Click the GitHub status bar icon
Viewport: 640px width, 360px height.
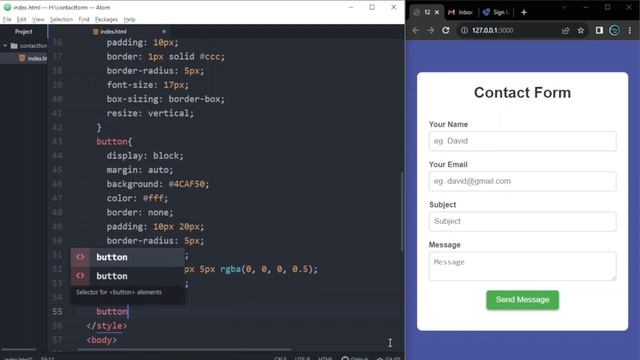coord(354,358)
